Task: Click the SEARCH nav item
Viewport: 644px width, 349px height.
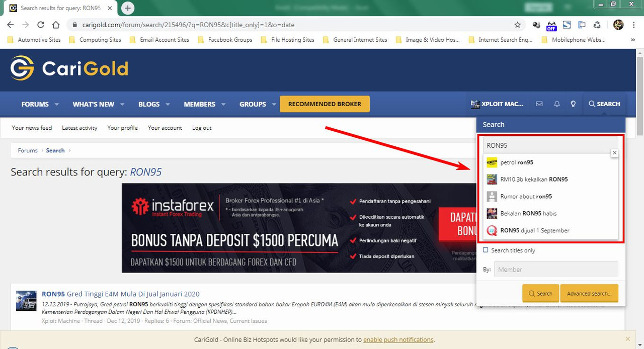Action: [x=604, y=104]
